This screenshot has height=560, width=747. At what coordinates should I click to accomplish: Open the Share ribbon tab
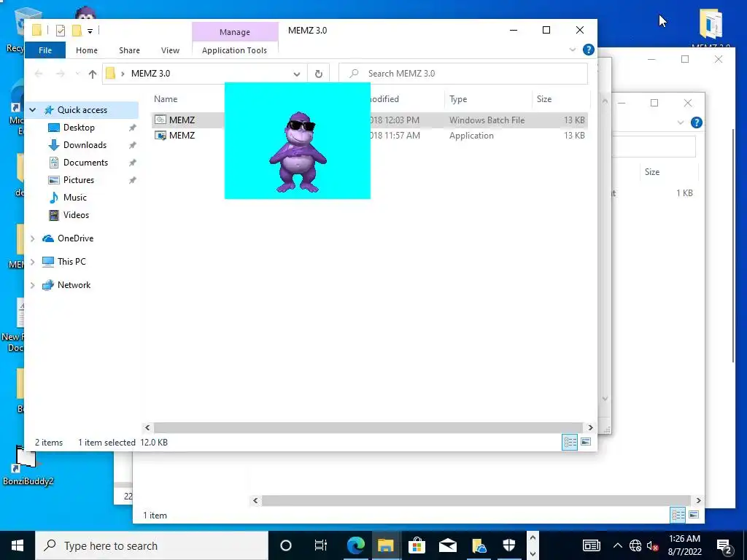coord(129,50)
